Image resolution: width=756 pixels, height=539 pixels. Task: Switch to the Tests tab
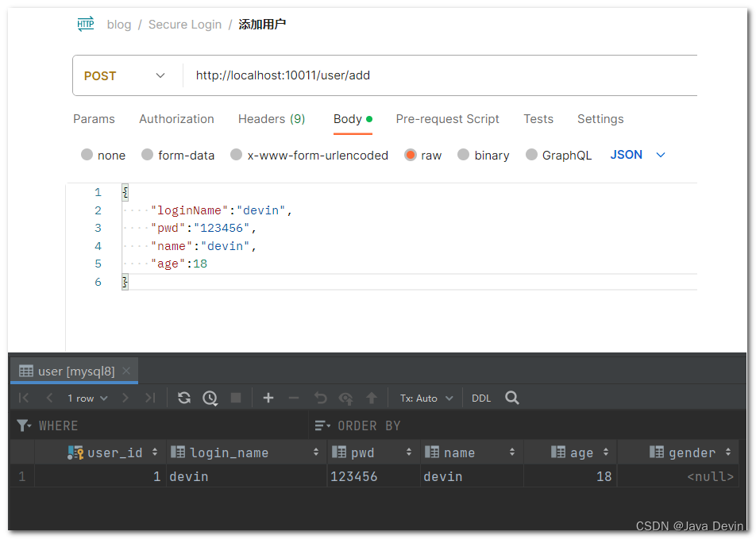538,118
